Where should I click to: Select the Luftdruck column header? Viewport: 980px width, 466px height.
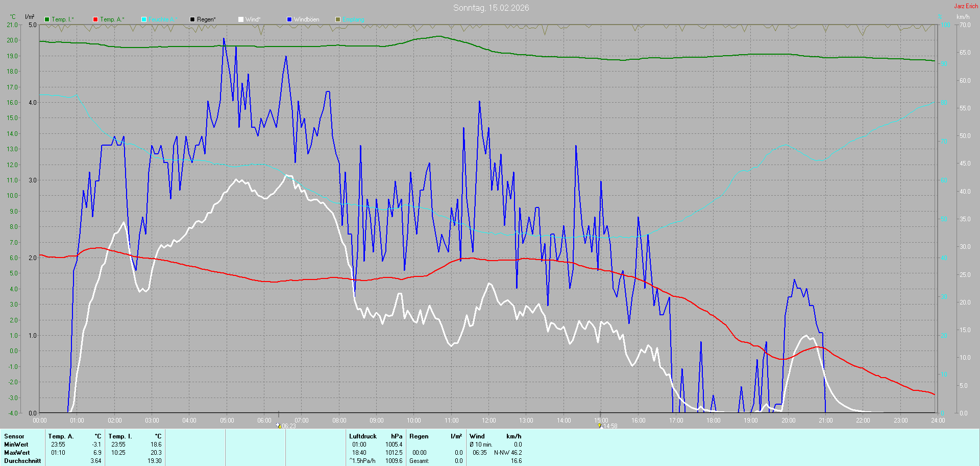[363, 436]
